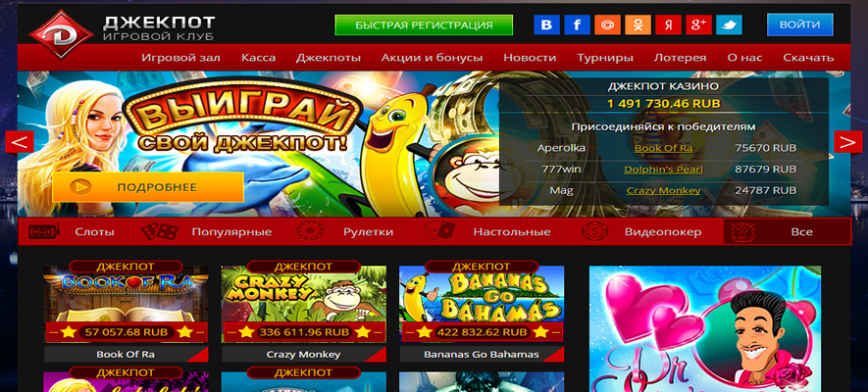Open the Лотерея menu item
Viewport: 868px width, 392px height.
click(681, 58)
